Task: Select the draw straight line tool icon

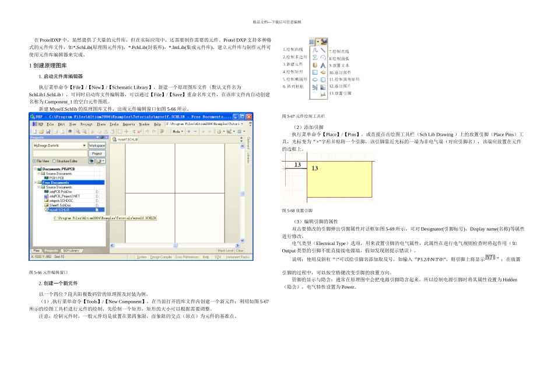Action: [323, 50]
